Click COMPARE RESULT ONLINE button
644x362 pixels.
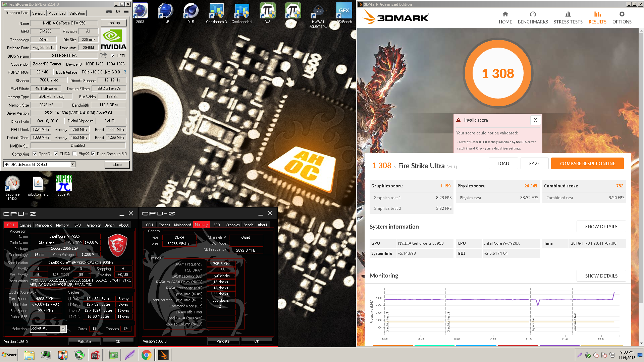click(x=587, y=164)
